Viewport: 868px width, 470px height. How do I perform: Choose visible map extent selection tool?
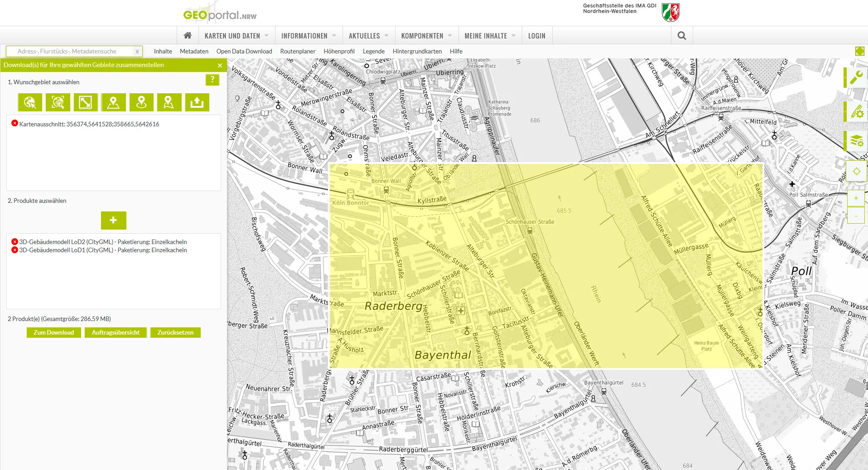tap(58, 102)
